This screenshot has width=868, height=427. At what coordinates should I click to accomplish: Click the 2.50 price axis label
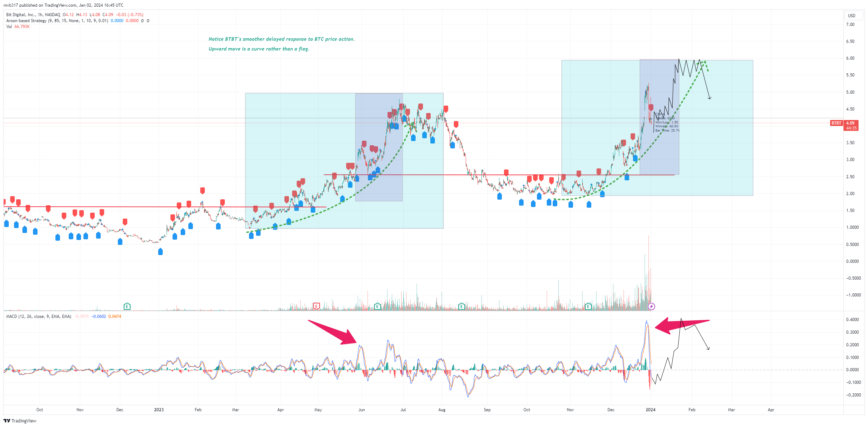point(850,177)
